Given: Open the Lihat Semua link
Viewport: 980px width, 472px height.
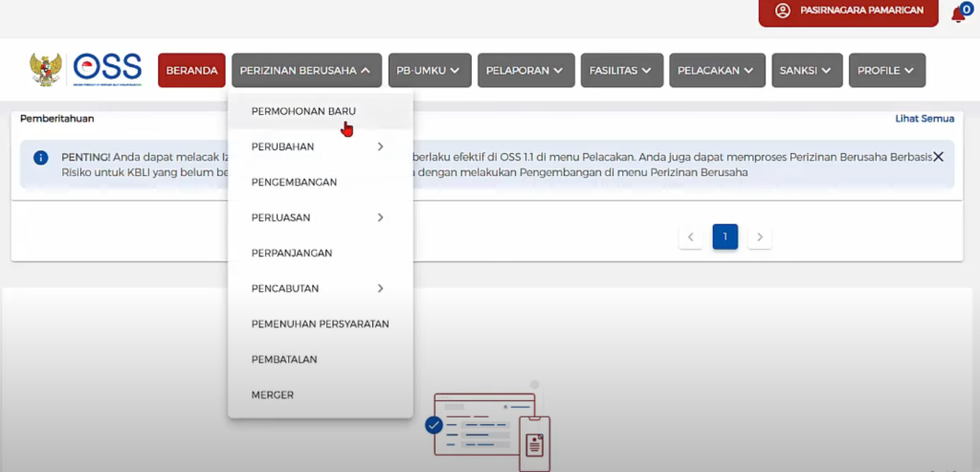Looking at the screenshot, I should pos(924,119).
